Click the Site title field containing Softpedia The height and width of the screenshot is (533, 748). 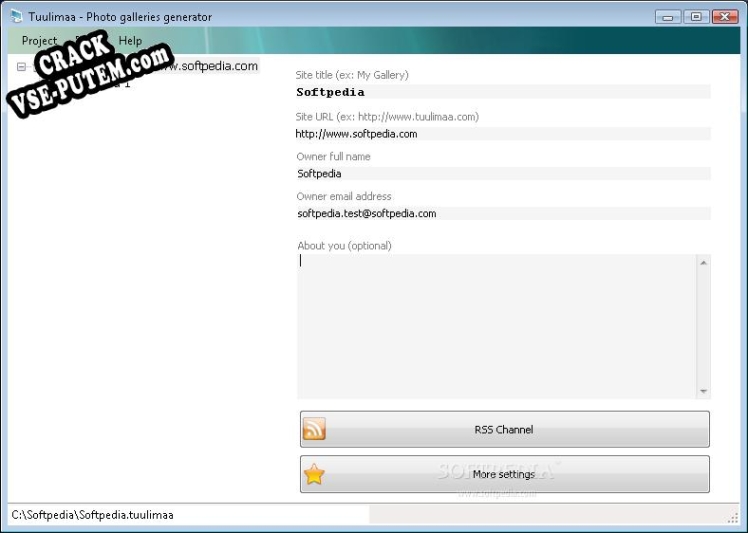pyautogui.click(x=503, y=92)
